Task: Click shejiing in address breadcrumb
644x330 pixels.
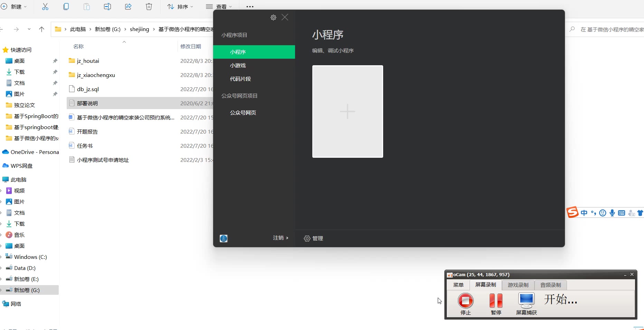Action: tap(139, 29)
